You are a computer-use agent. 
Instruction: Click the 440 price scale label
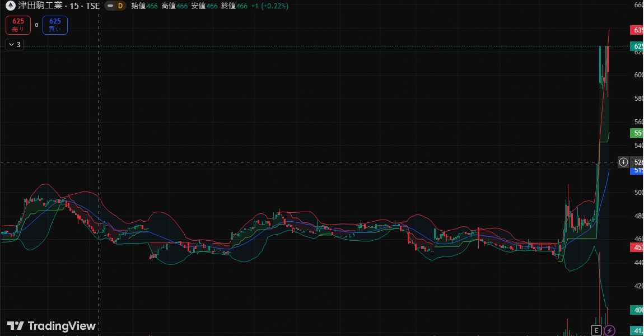coord(638,263)
